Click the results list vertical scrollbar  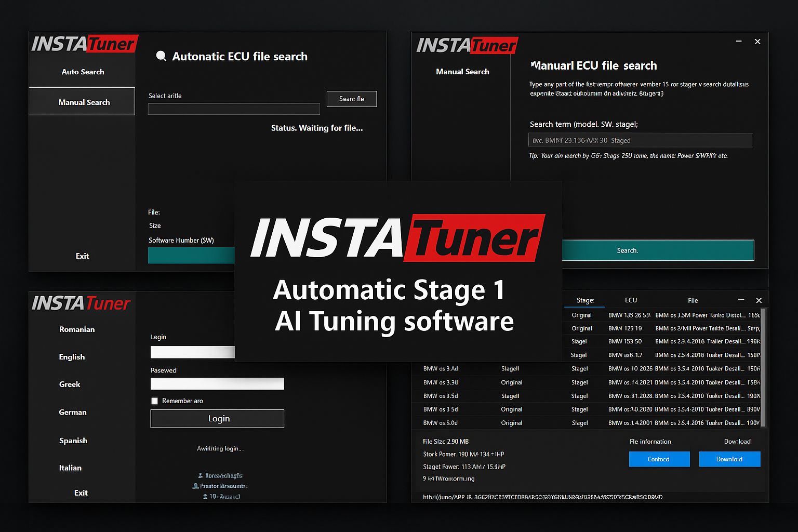(x=763, y=368)
